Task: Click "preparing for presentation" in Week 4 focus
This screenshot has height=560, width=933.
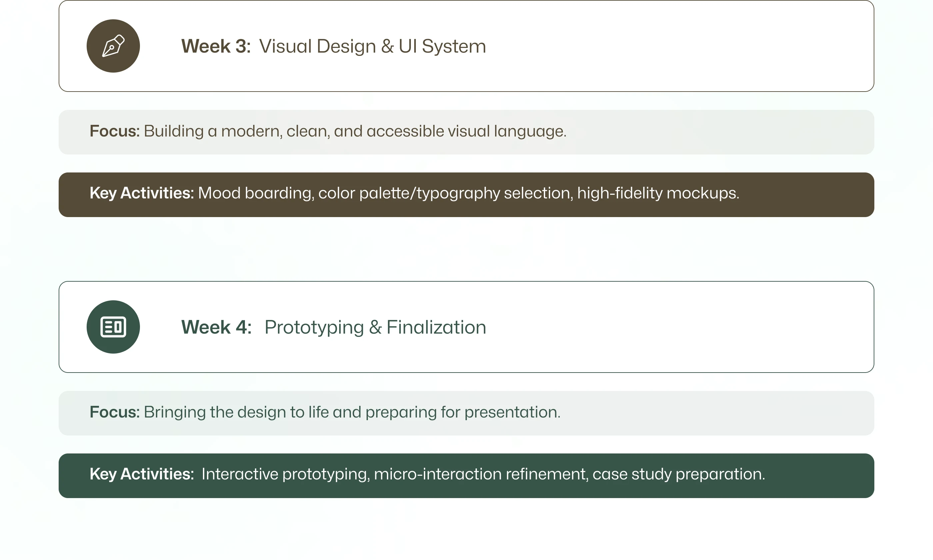Action: click(462, 412)
